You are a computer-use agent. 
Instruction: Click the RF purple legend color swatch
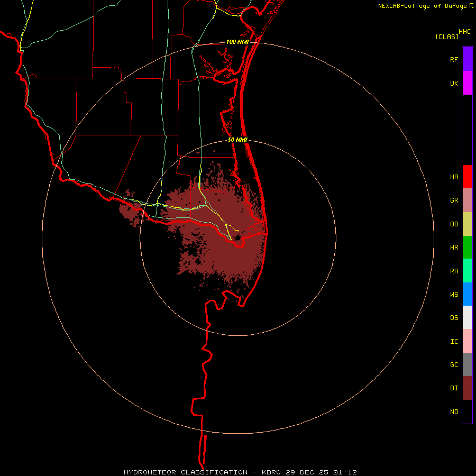point(467,59)
